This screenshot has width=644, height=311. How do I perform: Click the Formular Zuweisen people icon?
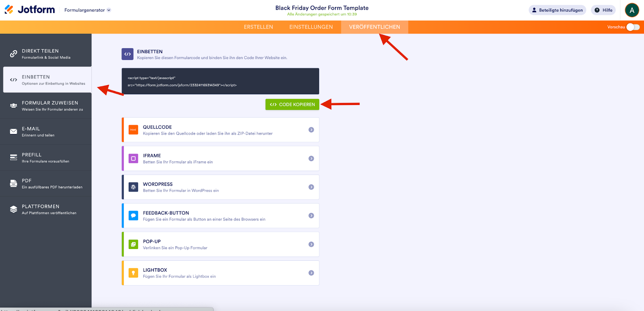point(13,105)
